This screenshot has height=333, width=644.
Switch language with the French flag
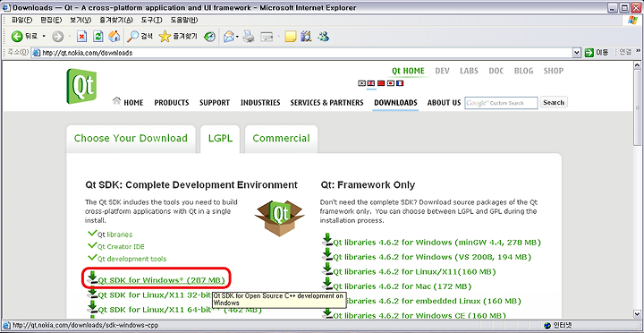pos(400,83)
